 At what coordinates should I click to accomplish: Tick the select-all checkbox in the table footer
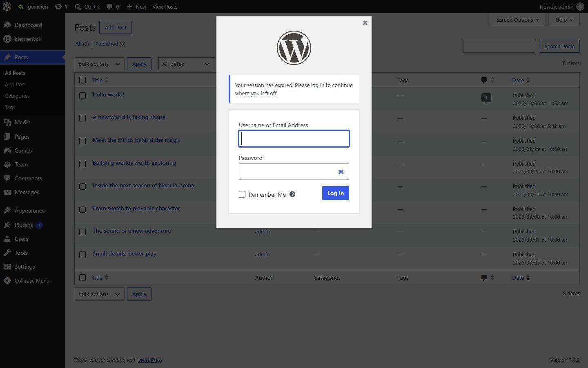coord(82,278)
